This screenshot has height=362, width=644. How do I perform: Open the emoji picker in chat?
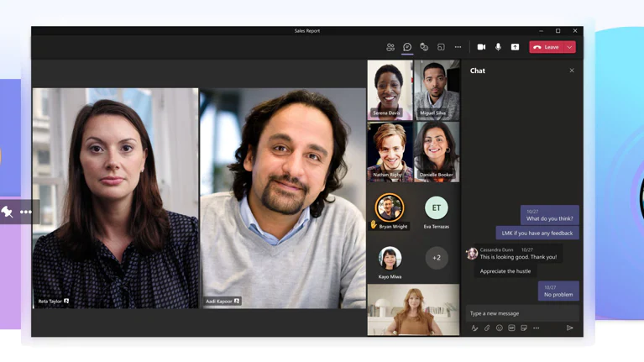tap(500, 328)
